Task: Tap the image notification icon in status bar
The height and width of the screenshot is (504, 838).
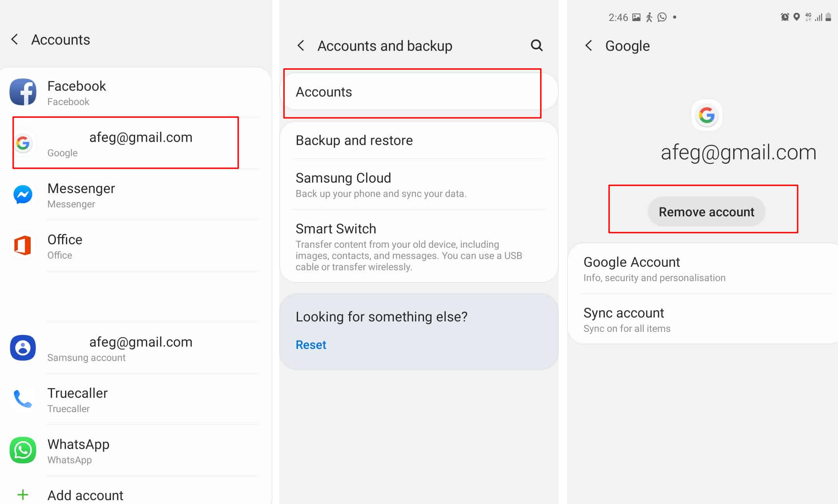Action: point(636,17)
